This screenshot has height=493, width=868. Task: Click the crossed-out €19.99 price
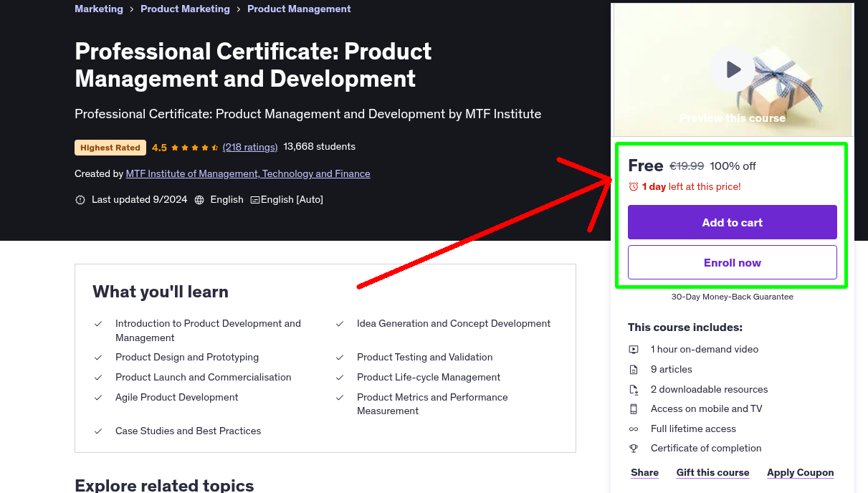(687, 166)
